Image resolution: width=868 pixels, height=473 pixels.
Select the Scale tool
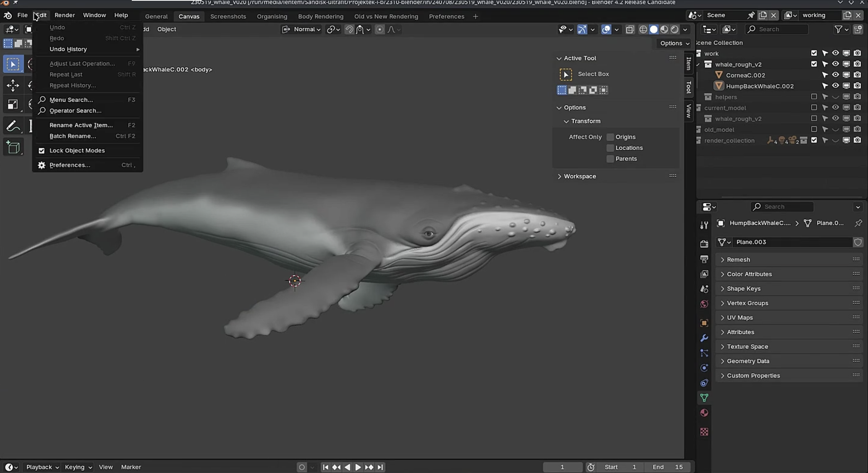pyautogui.click(x=13, y=104)
